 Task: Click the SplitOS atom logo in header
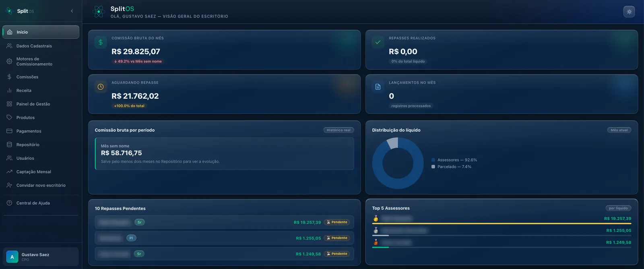coord(99,12)
